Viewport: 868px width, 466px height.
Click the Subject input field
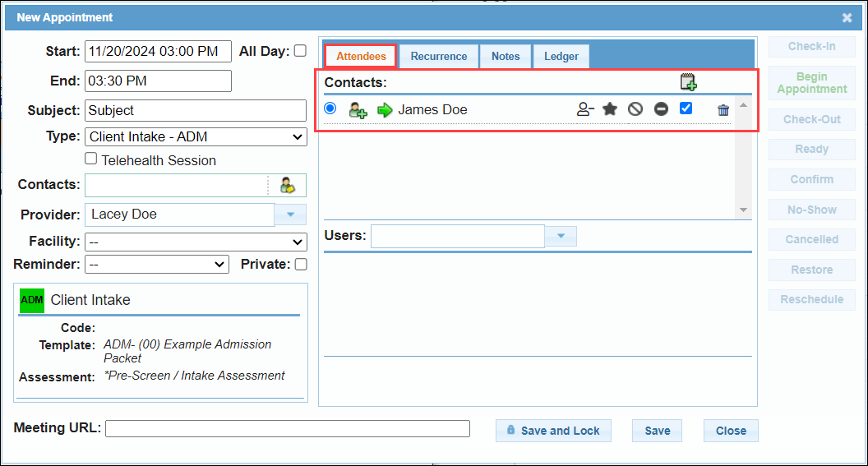[x=196, y=111]
